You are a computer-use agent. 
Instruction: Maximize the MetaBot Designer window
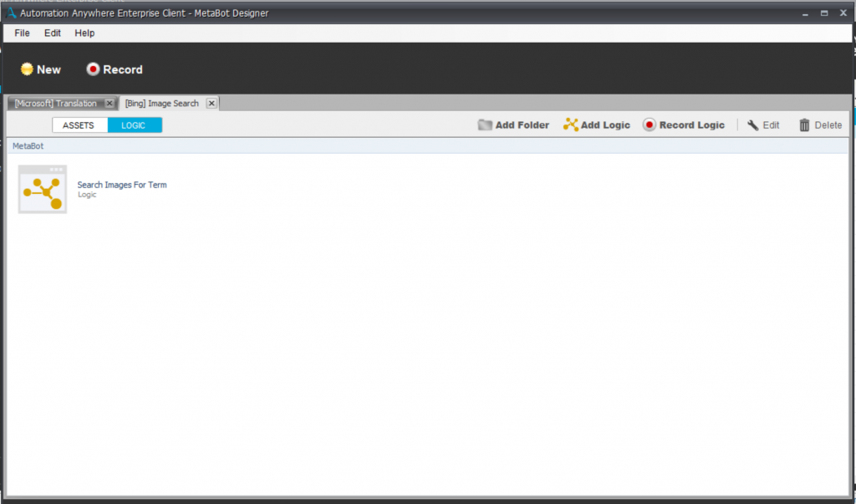coord(824,13)
